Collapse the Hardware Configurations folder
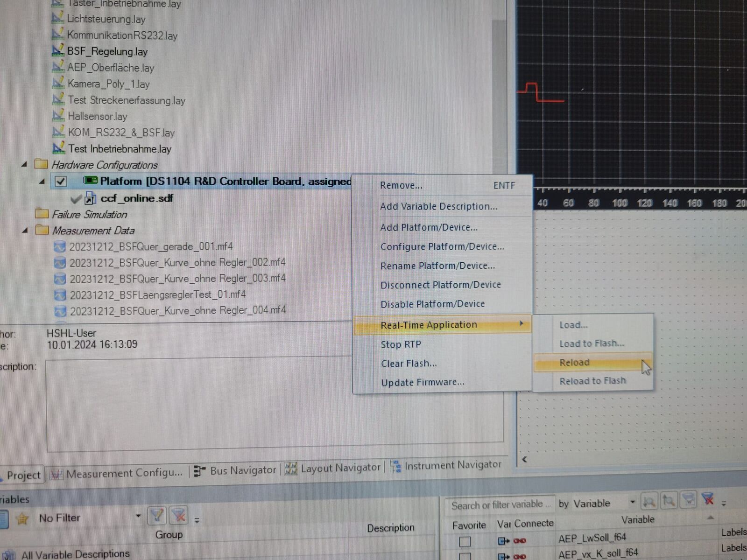The image size is (747, 560). click(x=24, y=164)
